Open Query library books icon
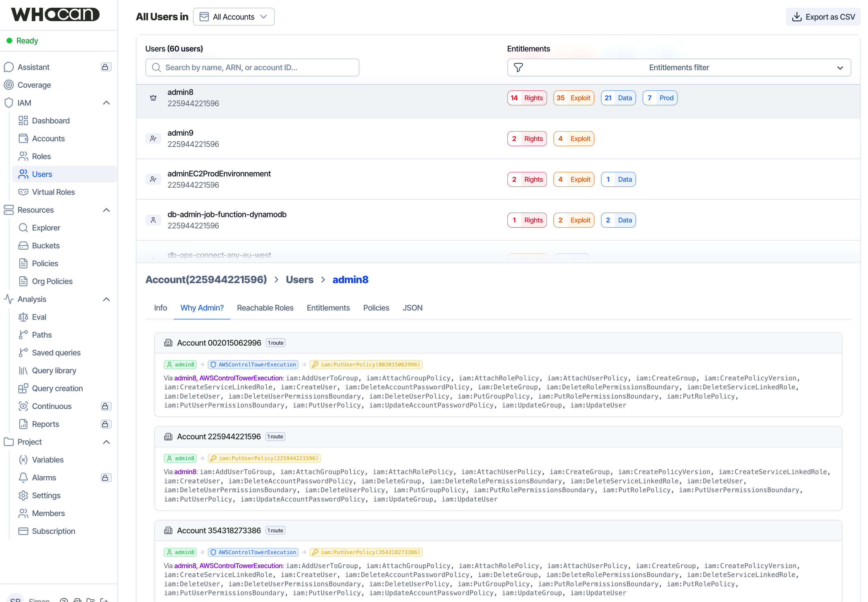This screenshot has width=868, height=602. tap(23, 370)
